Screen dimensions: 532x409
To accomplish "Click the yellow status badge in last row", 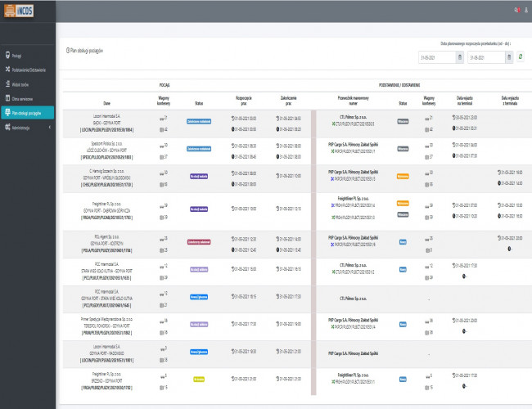I will [198, 379].
